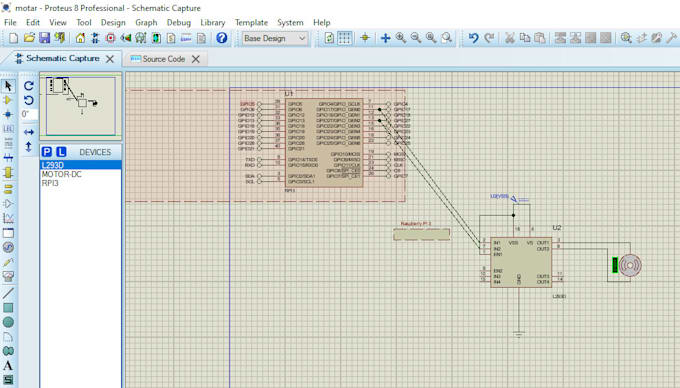Click the rotation angle input field
Screen dimensions: 680x388
click(x=29, y=114)
